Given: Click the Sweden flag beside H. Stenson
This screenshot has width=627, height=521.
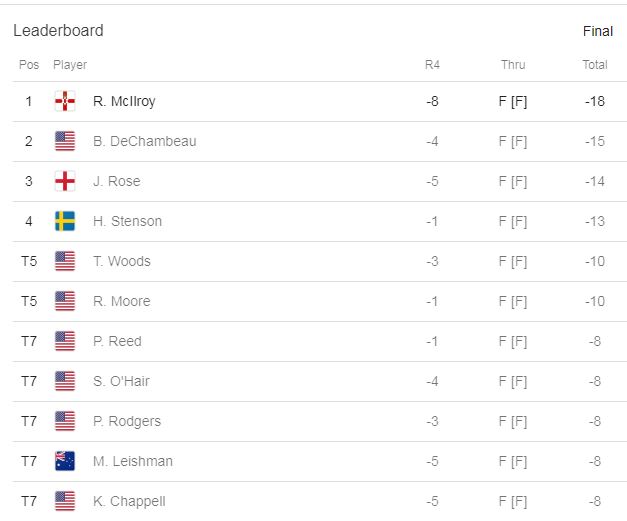Looking at the screenshot, I should pos(65,221).
